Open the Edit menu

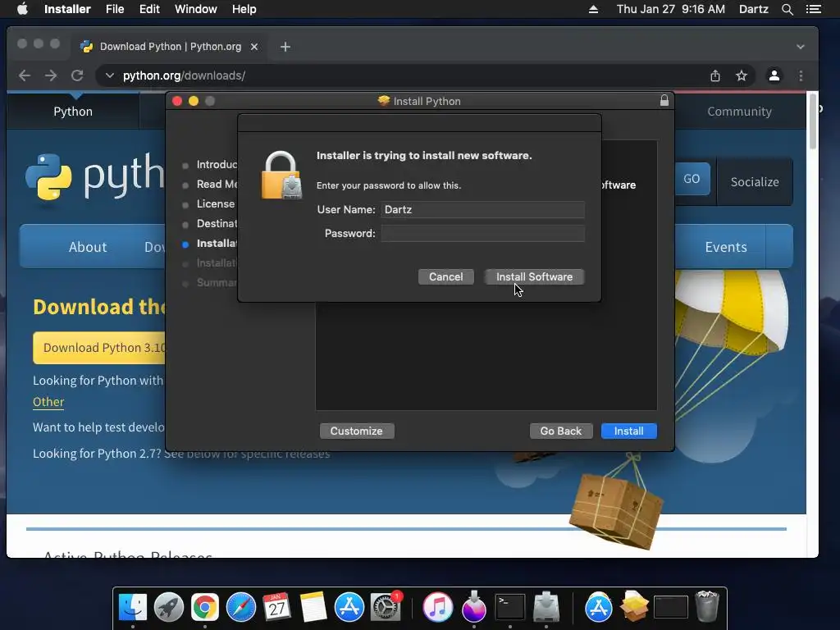[149, 9]
